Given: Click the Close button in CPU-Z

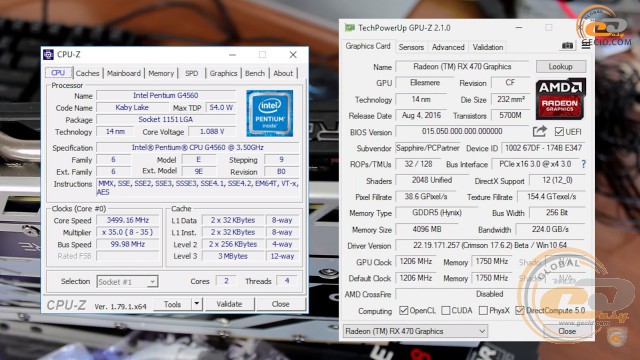Looking at the screenshot, I should point(280,304).
